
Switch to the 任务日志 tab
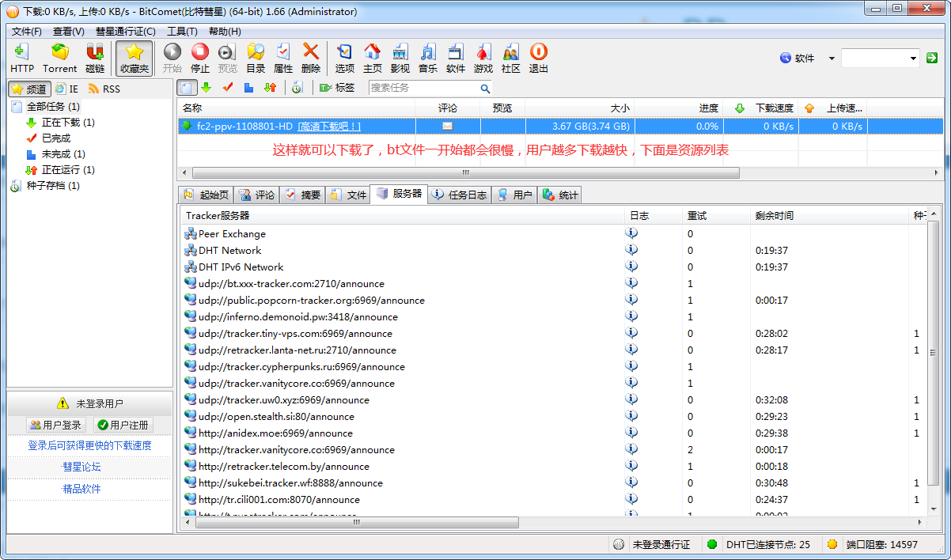click(x=460, y=195)
